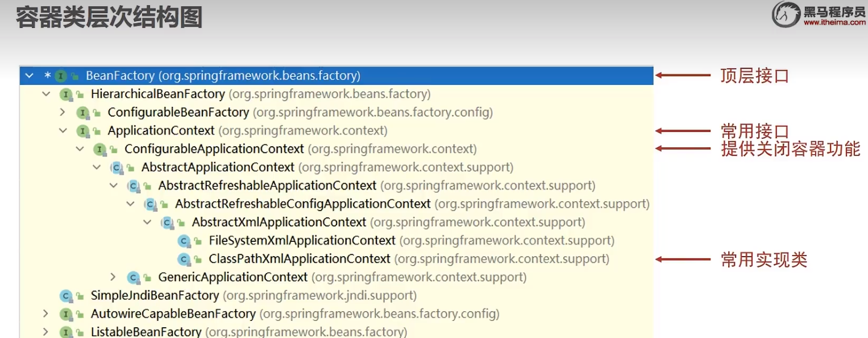Collapse the ConfigurableApplicationContext node
Image resolution: width=868 pixels, height=338 pixels.
[80, 149]
